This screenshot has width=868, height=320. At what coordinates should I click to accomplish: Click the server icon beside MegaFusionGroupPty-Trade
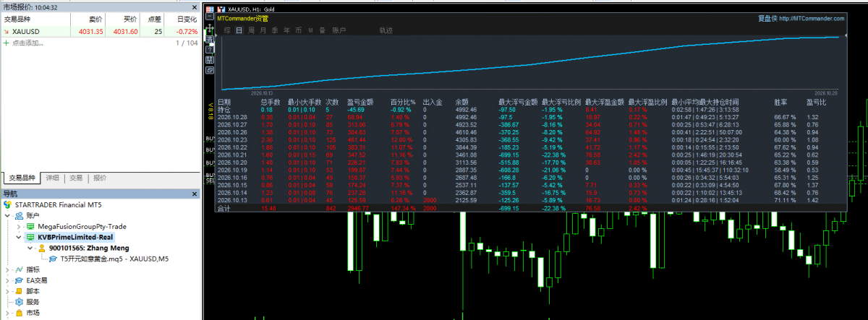tap(30, 226)
